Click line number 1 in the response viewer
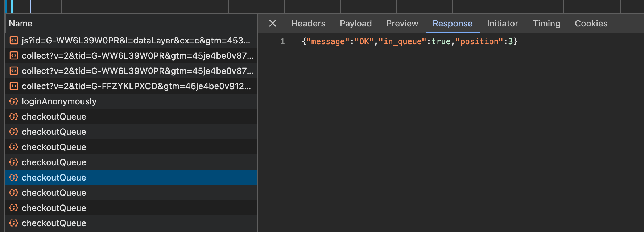The height and width of the screenshot is (232, 644). (282, 42)
